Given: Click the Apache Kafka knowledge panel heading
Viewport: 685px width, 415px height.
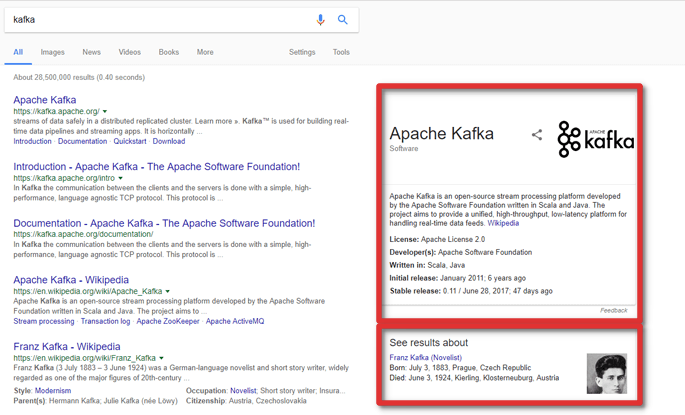Looking at the screenshot, I should (x=442, y=133).
